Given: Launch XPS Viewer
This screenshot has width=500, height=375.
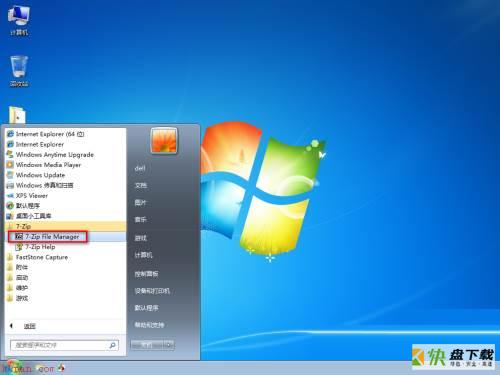Looking at the screenshot, I should pyautogui.click(x=28, y=196).
